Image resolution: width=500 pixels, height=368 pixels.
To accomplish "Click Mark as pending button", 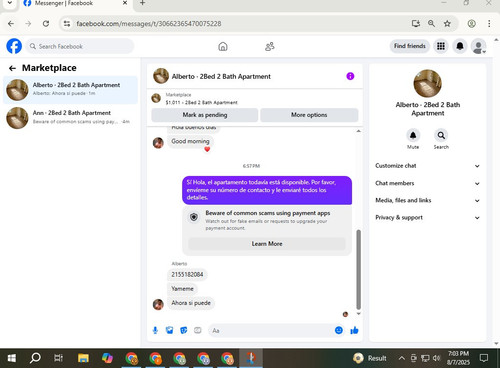I will click(205, 115).
